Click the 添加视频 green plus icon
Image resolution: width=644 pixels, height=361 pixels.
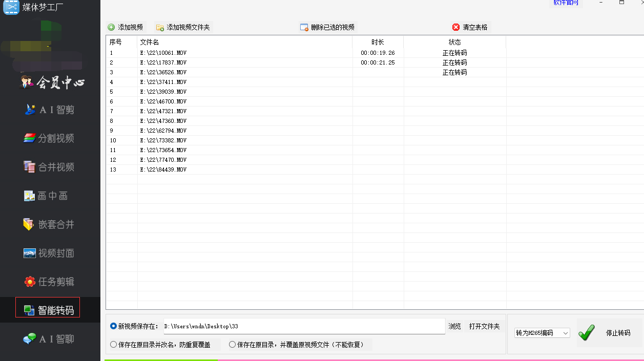[111, 27]
